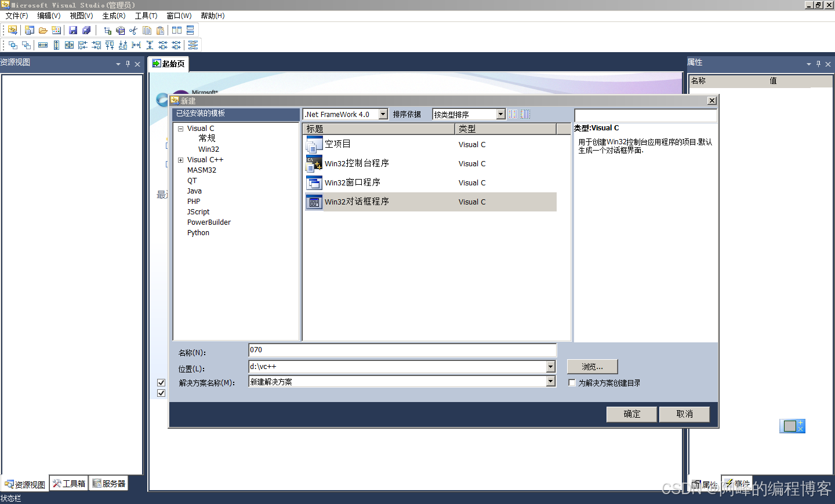The image size is (835, 504).
Task: Switch to the 服务器 bottom tab
Action: click(x=108, y=484)
